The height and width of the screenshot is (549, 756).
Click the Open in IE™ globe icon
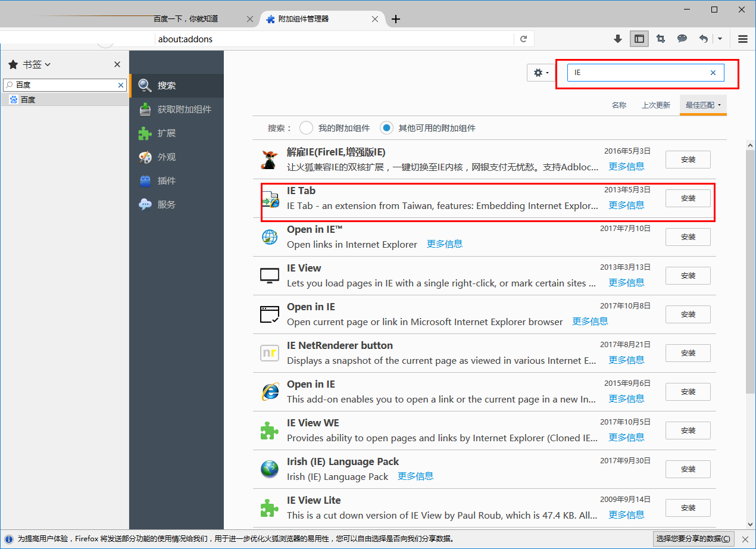[270, 237]
